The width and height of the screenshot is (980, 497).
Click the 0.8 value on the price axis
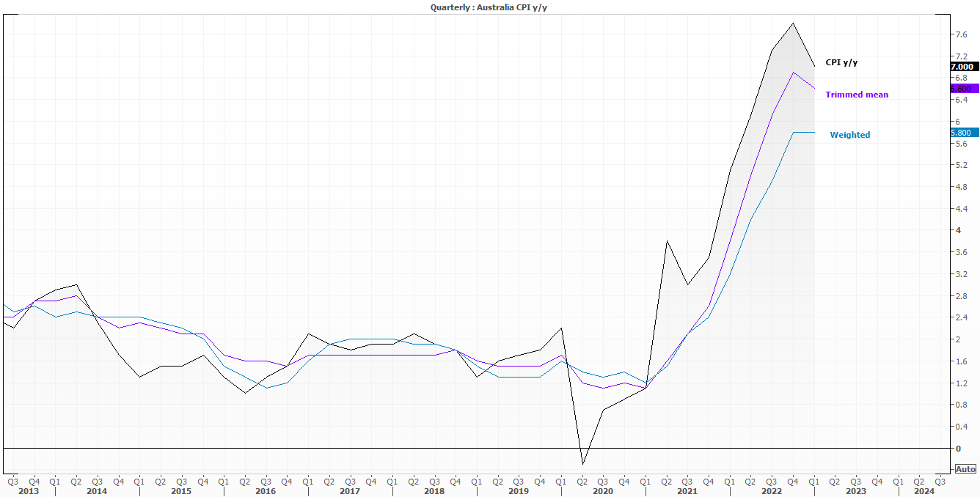[961, 405]
